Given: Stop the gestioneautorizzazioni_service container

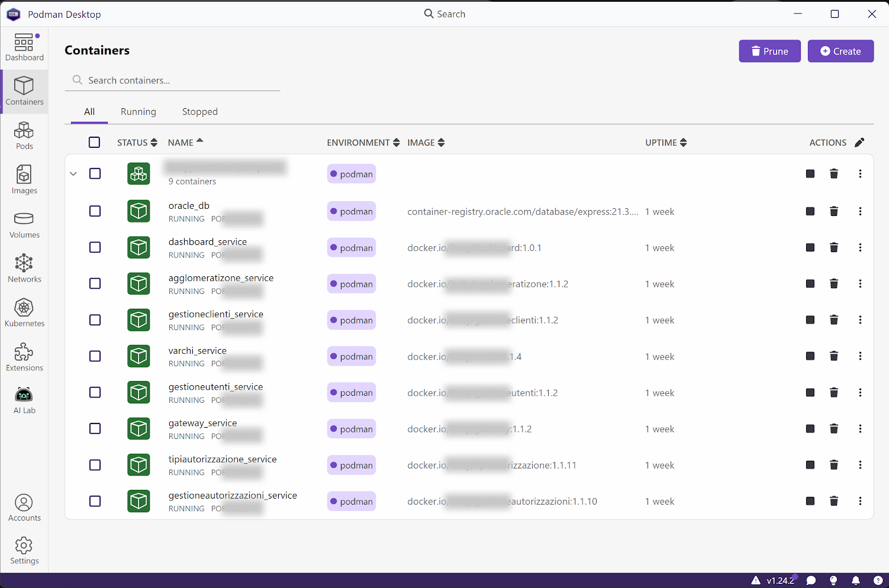Looking at the screenshot, I should click(x=810, y=501).
